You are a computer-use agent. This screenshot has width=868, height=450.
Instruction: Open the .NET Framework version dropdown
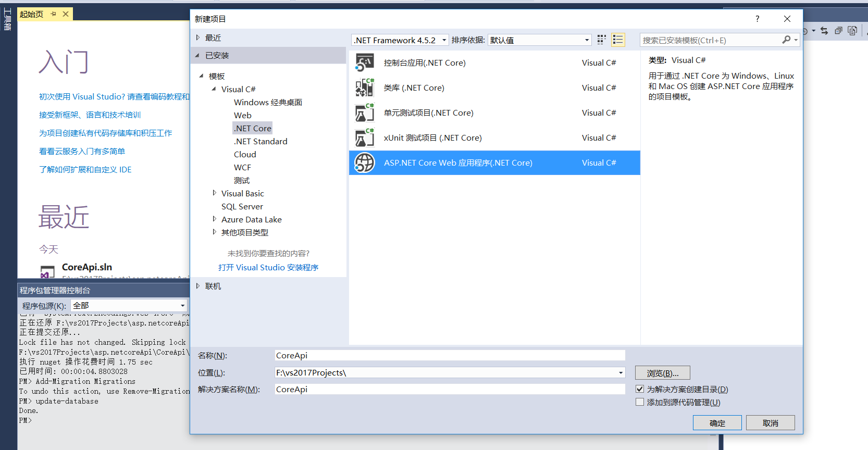click(444, 40)
